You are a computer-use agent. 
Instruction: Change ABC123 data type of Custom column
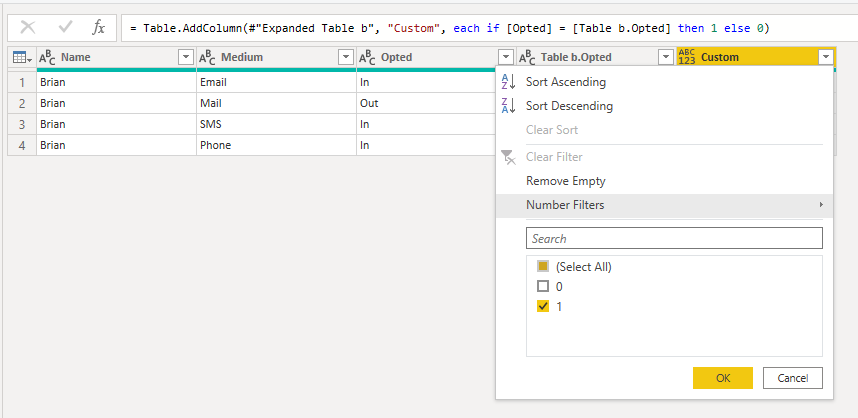point(687,57)
